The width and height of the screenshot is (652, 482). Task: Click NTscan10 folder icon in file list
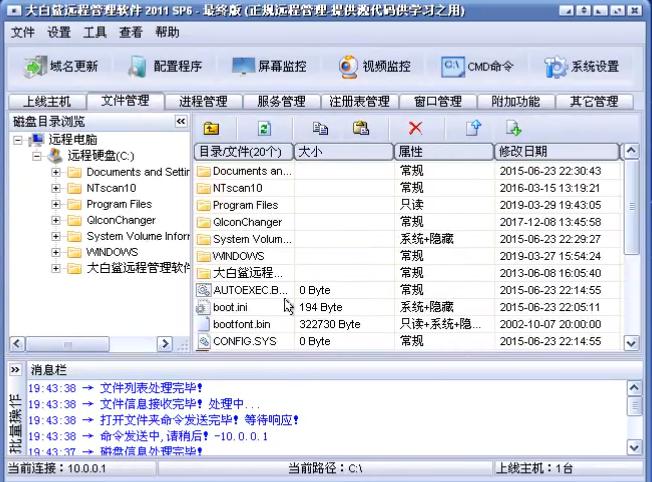point(203,188)
